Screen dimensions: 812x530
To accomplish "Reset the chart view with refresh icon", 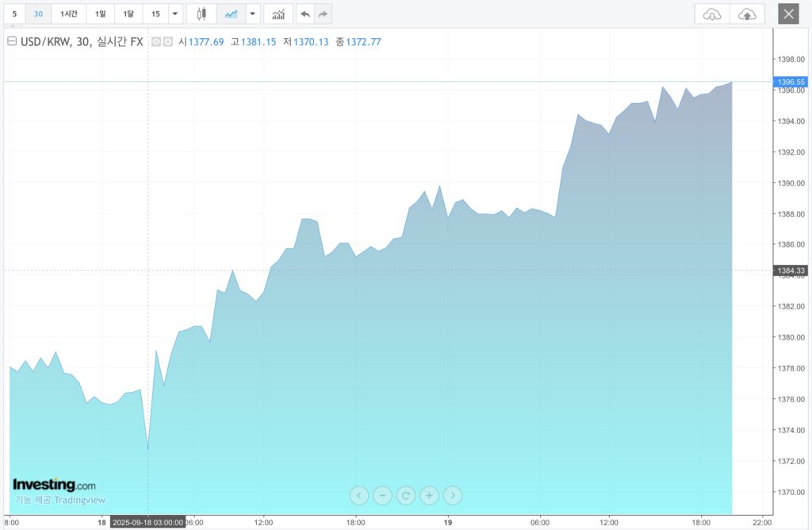I will point(405,496).
